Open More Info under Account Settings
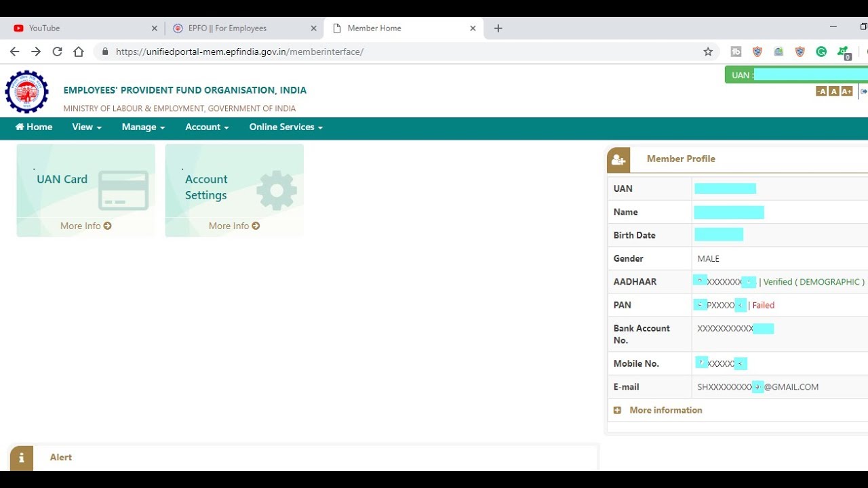The height and width of the screenshot is (488, 868). pyautogui.click(x=234, y=226)
